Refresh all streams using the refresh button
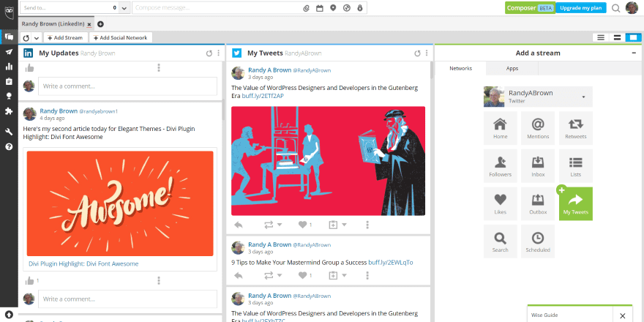This screenshot has height=322, width=644. (x=26, y=38)
